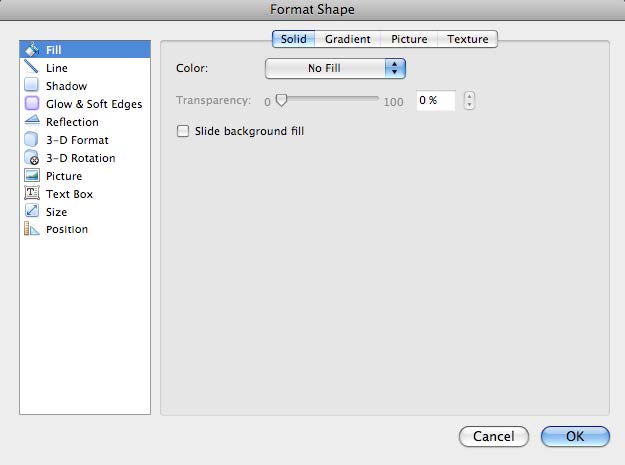The width and height of the screenshot is (625, 465).
Task: Click the Size category icon
Action: point(31,212)
